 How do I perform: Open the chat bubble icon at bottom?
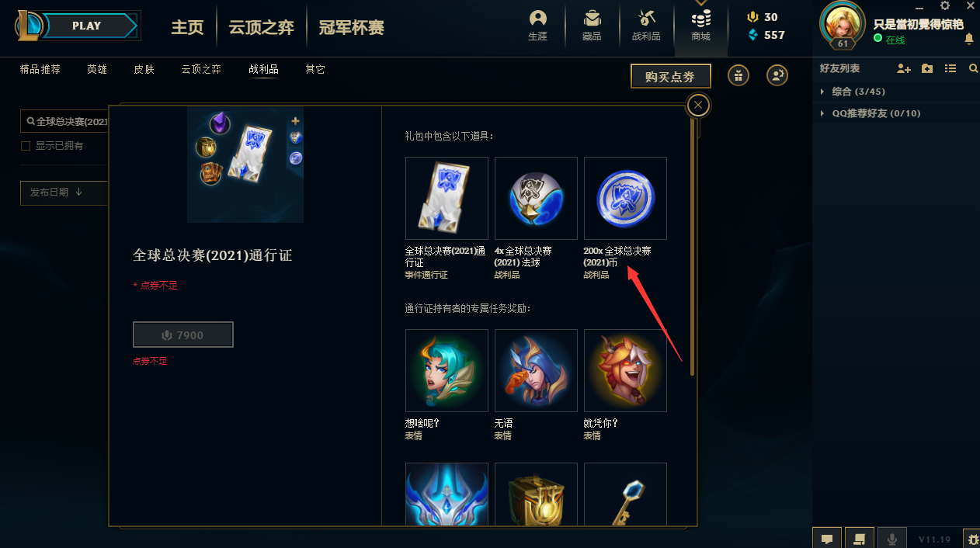(827, 538)
